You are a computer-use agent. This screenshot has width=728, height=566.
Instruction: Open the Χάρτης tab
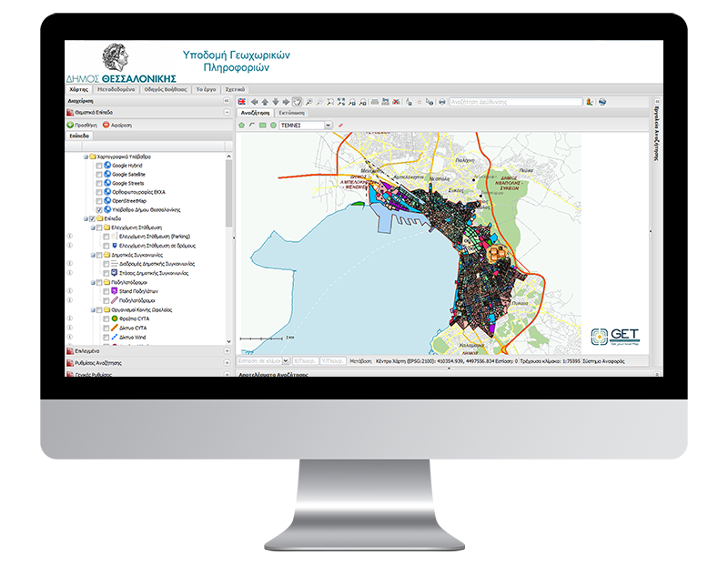[x=78, y=89]
